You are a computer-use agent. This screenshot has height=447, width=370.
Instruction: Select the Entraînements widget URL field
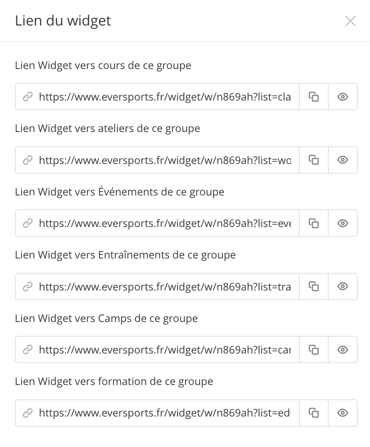tap(157, 286)
